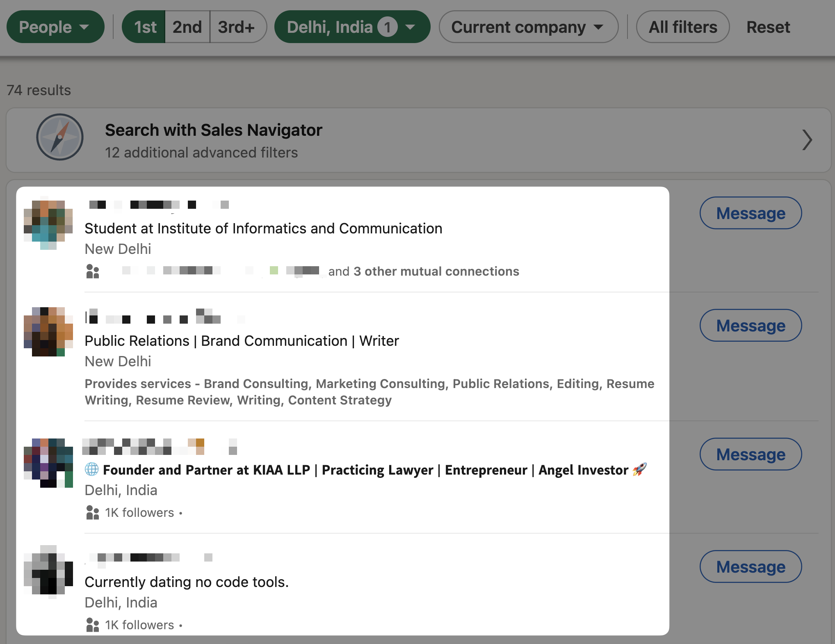Click followers icon under no code tools profile
This screenshot has width=835, height=644.
[x=93, y=625]
